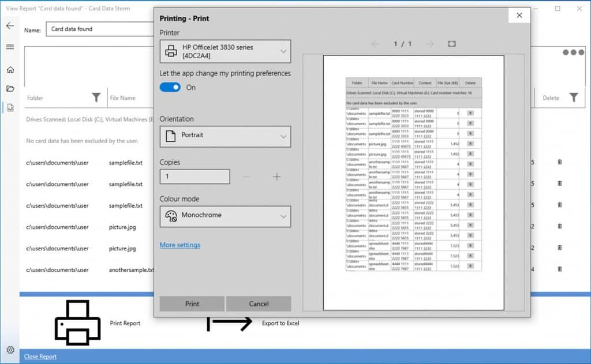Click the Close Report link
This screenshot has height=364, width=591.
point(40,357)
